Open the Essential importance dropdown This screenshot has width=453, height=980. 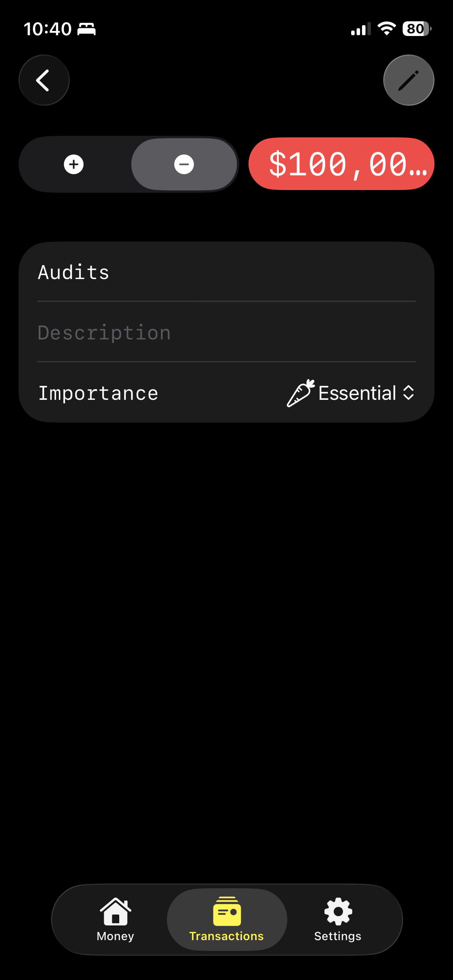click(x=357, y=393)
